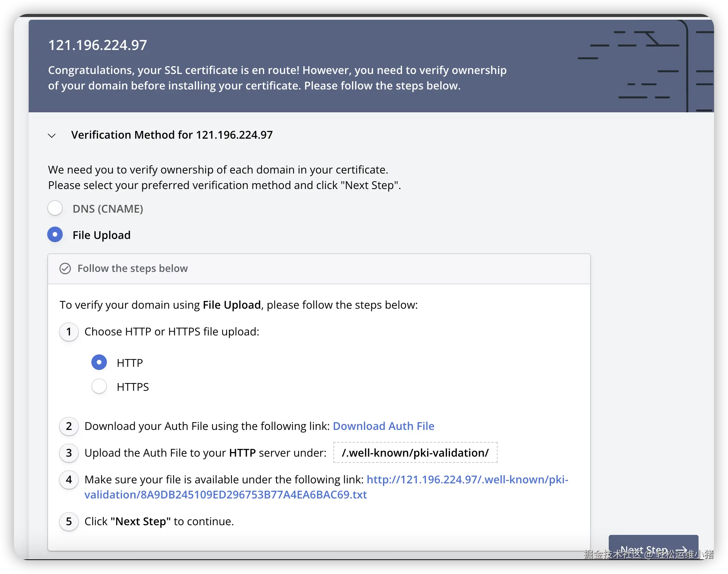Screen dimensions: 728x574
Task: Click the step 5 number badge
Action: [x=69, y=522]
